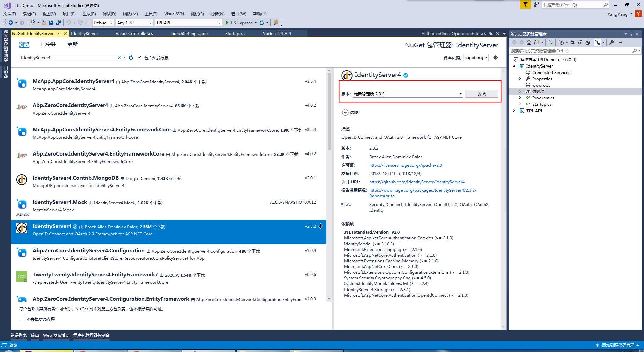Click the Undo arrow icon
The width and height of the screenshot is (644, 352).
pyautogui.click(x=68, y=23)
